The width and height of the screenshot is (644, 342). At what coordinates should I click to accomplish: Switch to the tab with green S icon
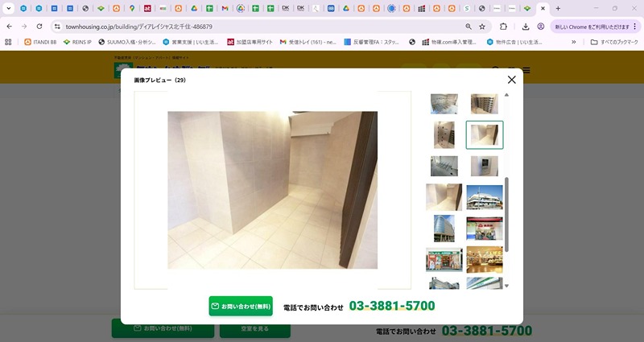pyautogui.click(x=467, y=8)
